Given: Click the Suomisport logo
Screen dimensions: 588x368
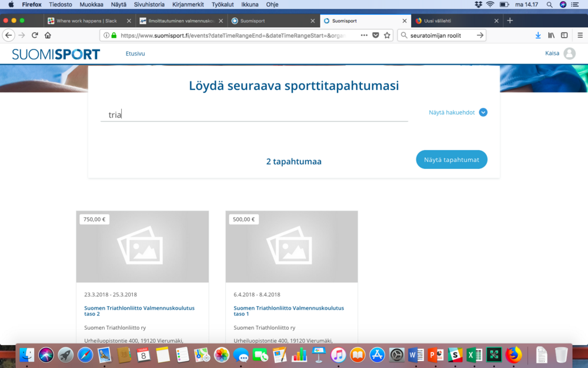Looking at the screenshot, I should coord(56,54).
